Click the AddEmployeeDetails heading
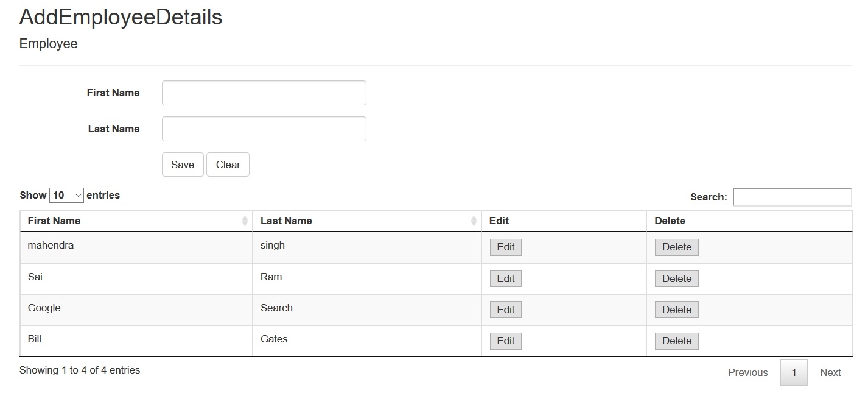868x393 pixels. [121, 17]
